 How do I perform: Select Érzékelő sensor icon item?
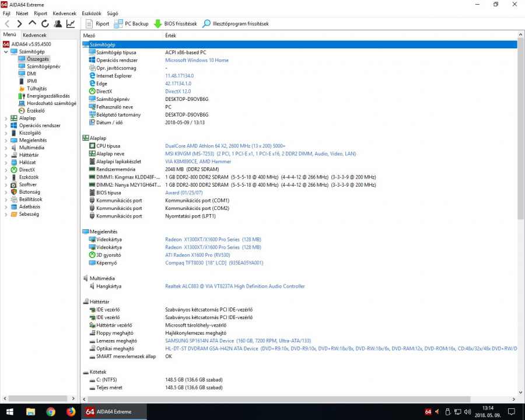(x=22, y=110)
